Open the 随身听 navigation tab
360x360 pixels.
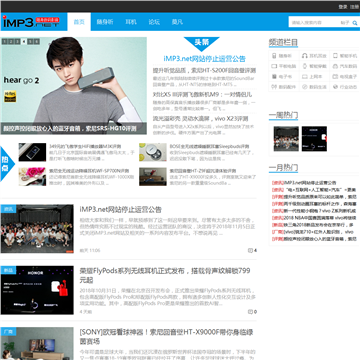coord(105,22)
